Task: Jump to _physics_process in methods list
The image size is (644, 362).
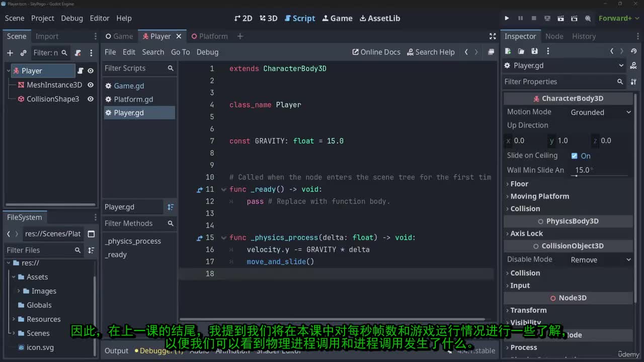Action: tap(133, 241)
